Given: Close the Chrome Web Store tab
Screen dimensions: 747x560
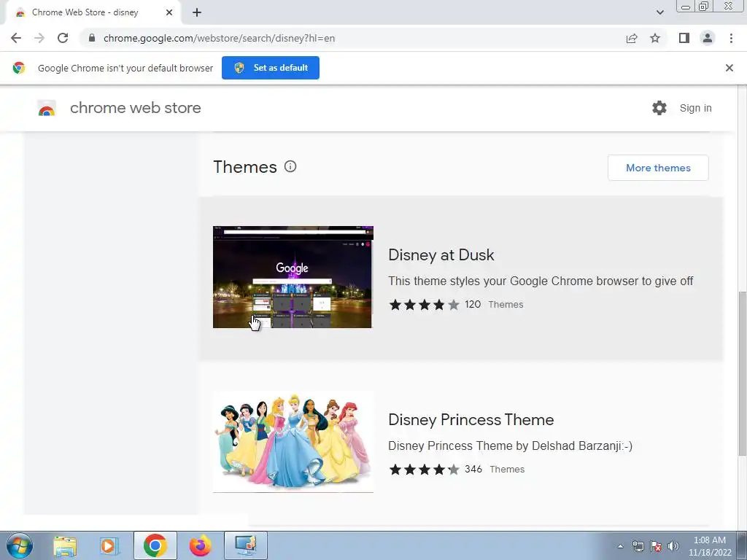Looking at the screenshot, I should (x=169, y=12).
